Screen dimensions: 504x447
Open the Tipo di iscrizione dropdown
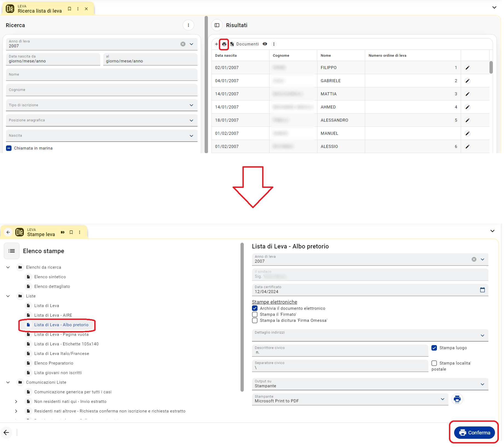(x=102, y=105)
